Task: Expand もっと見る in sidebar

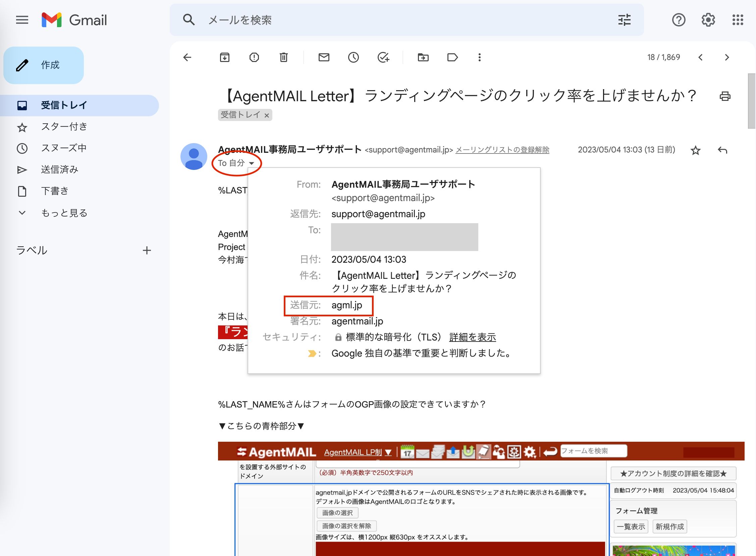Action: pyautogui.click(x=64, y=213)
